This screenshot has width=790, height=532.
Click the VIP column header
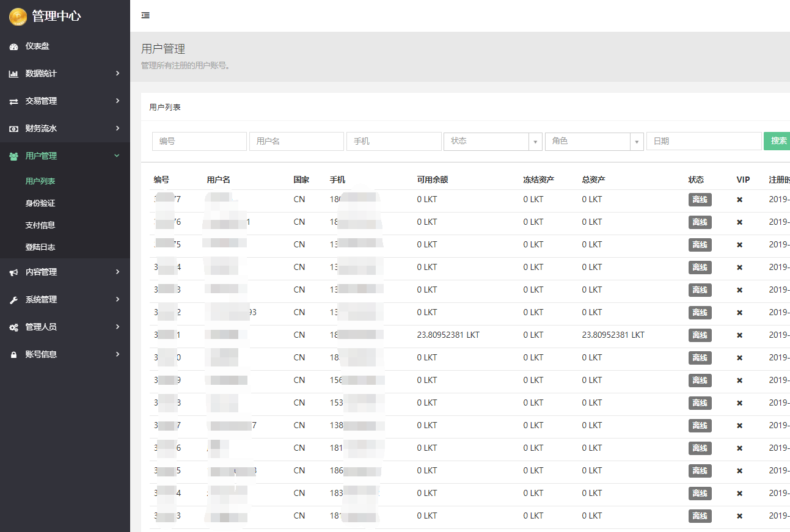click(x=743, y=180)
